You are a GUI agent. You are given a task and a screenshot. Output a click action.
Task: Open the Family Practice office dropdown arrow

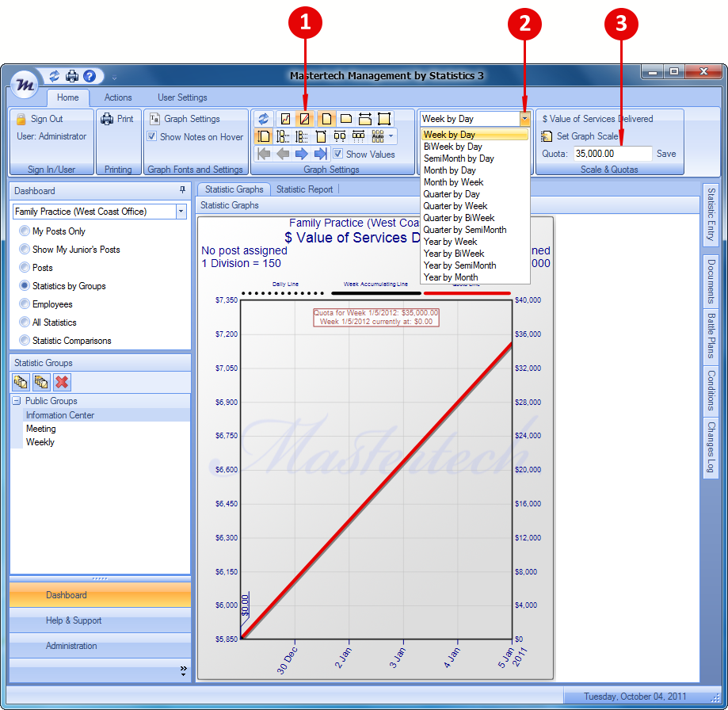[181, 212]
